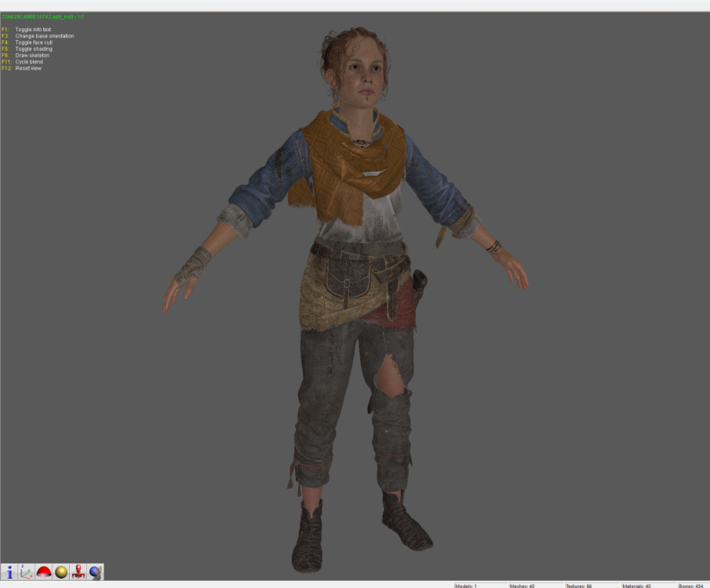Click the blue info icon in toolbar
Screen dimensions: 710x588
pos(9,572)
